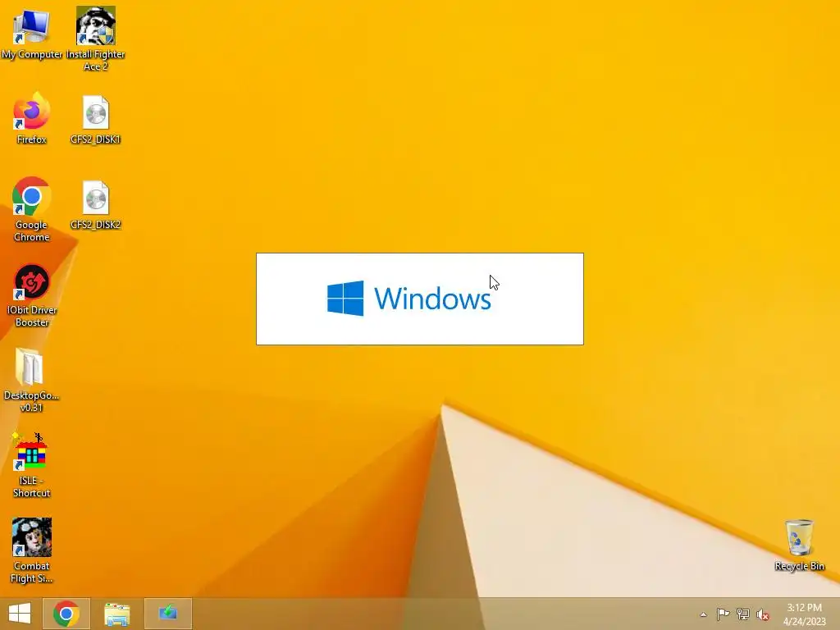Click the 'My Computer' label text

tap(32, 54)
